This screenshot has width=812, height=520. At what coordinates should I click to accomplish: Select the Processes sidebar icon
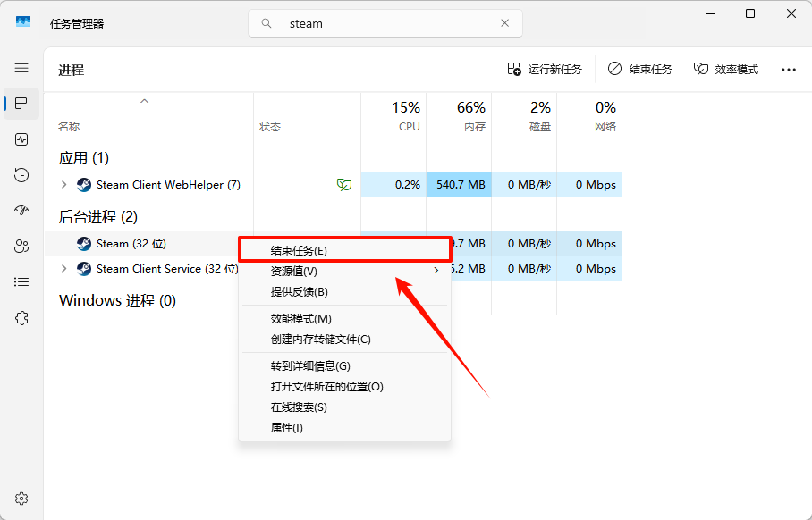[x=20, y=103]
